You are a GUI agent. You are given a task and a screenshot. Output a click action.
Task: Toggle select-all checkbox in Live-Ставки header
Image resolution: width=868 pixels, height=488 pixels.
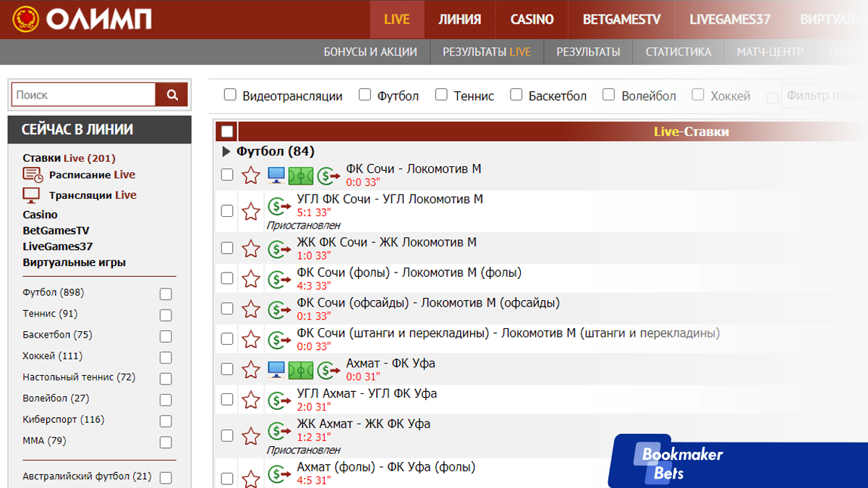227,132
